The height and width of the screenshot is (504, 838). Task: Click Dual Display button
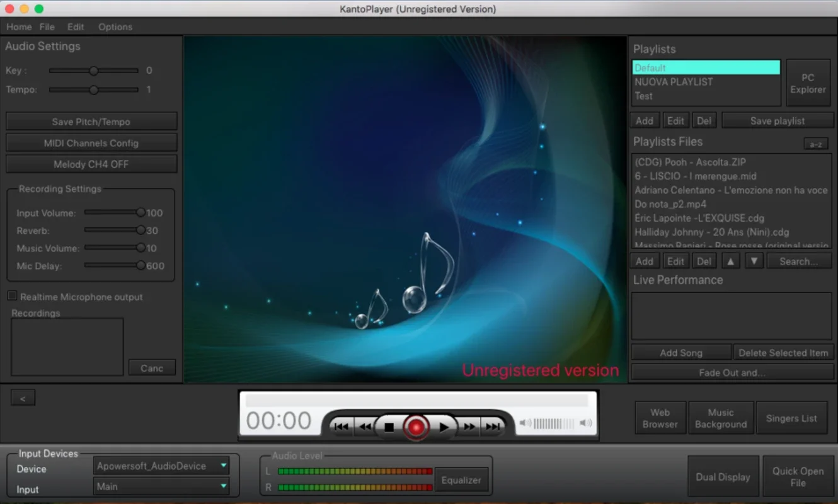point(723,477)
